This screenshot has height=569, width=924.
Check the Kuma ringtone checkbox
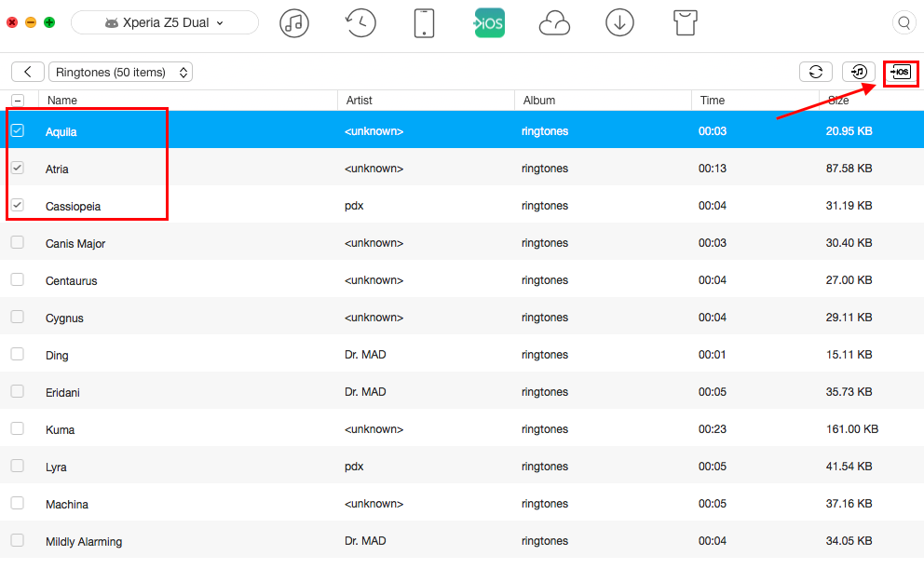point(18,428)
